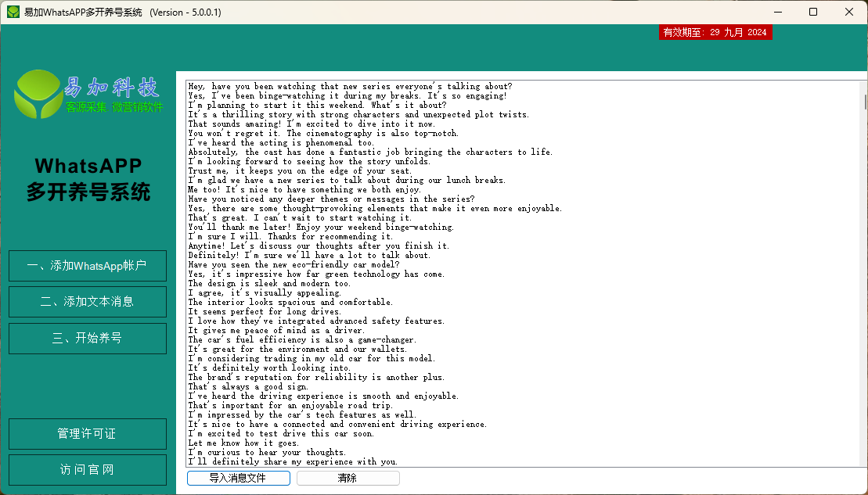Click line "The design is sleek and modern too."

click(x=269, y=284)
